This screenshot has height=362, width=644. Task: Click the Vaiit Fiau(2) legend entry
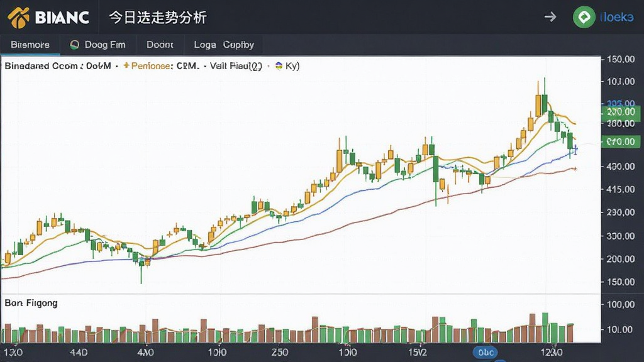(x=236, y=66)
